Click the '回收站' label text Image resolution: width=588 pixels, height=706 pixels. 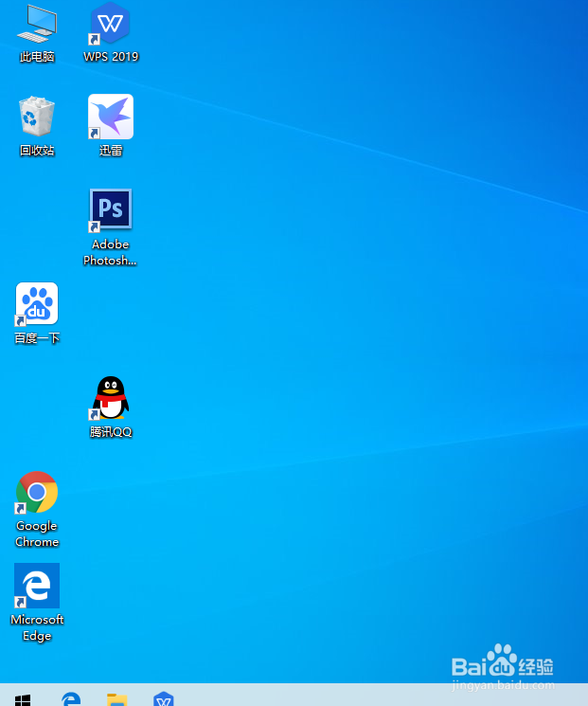(x=37, y=151)
